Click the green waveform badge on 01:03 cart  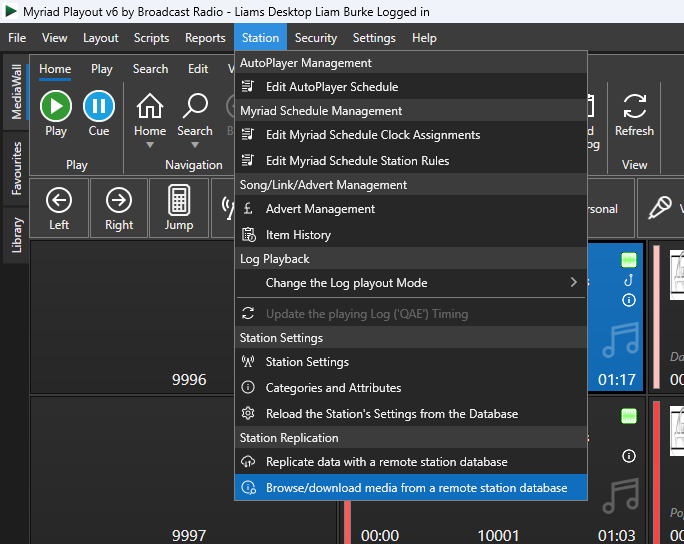pos(629,416)
